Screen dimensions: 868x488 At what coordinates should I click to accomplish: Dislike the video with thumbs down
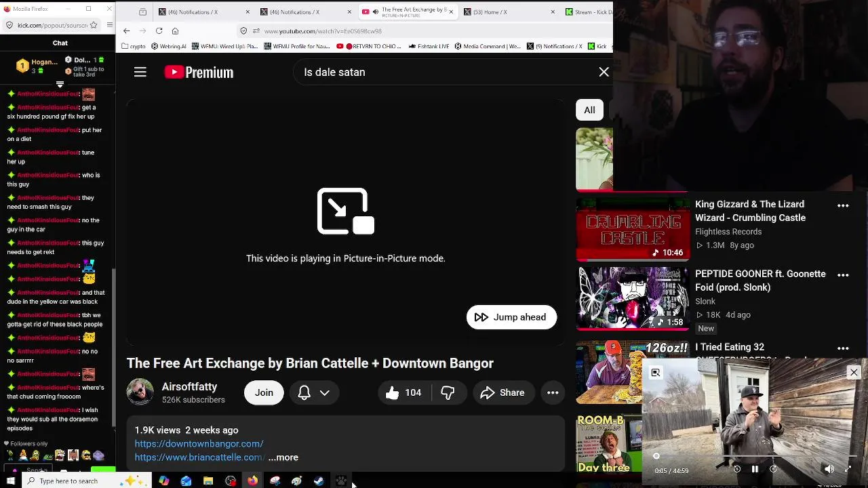point(448,392)
